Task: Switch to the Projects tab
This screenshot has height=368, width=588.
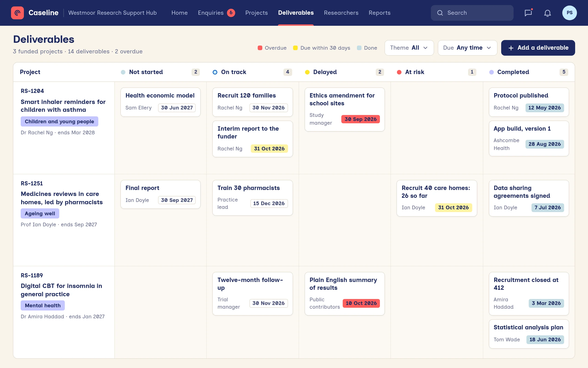Action: [x=256, y=13]
